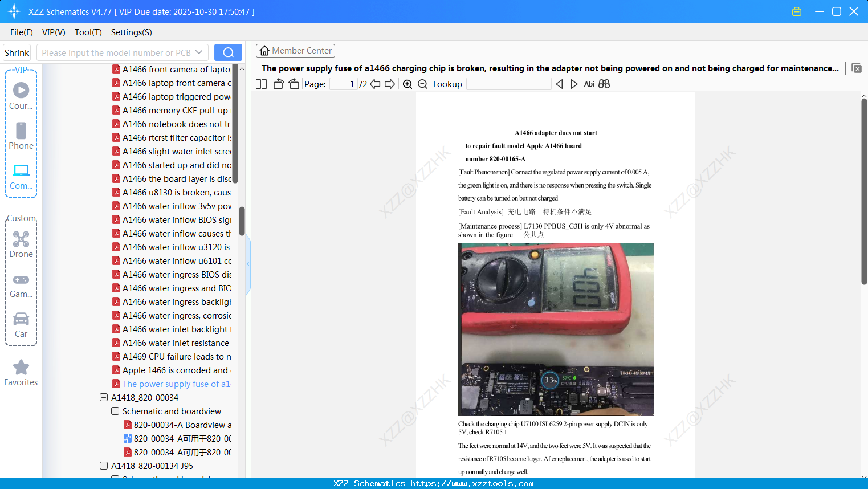This screenshot has width=868, height=489.
Task: Open the Tool(T) menu
Action: pyautogui.click(x=88, y=32)
